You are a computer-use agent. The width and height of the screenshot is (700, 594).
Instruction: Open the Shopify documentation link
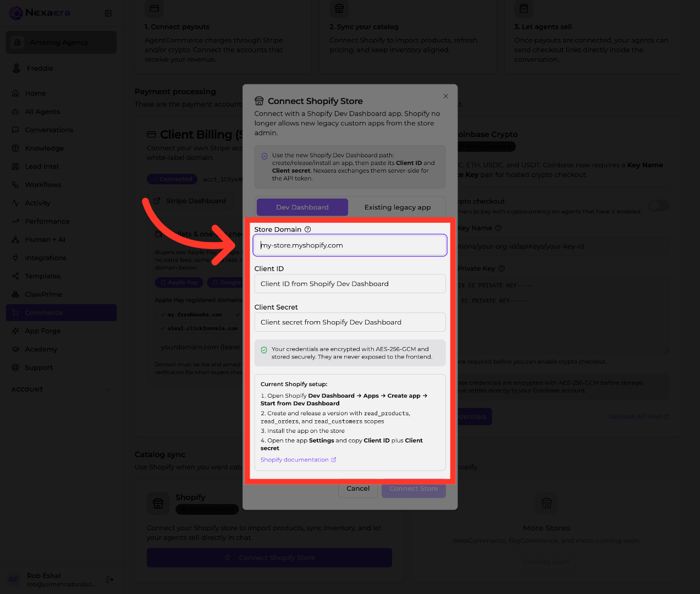click(299, 460)
